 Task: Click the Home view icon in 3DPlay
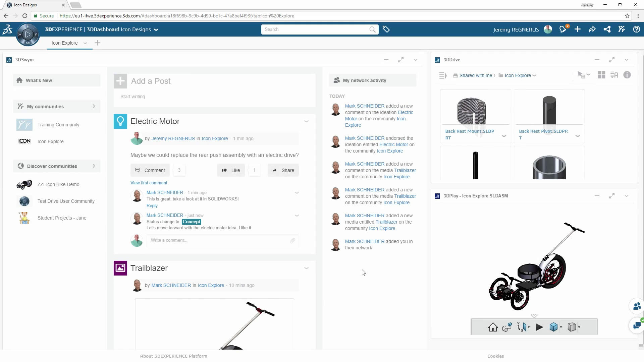click(493, 327)
